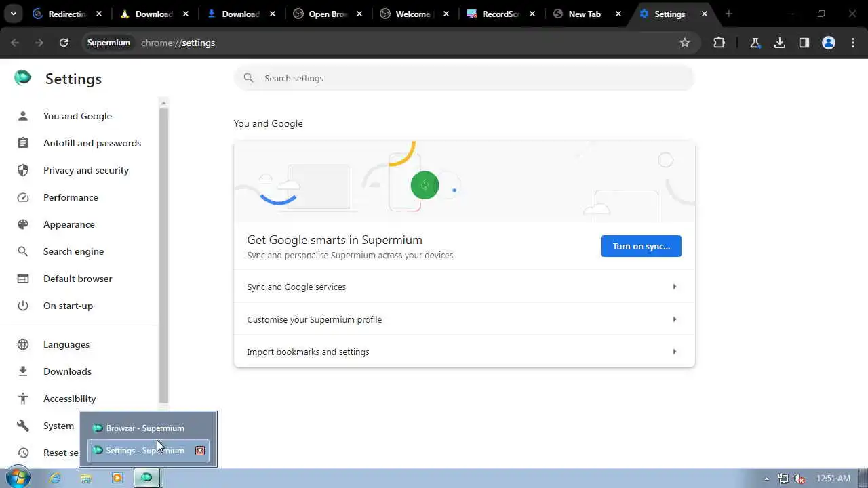This screenshot has width=868, height=488.
Task: Click the Search engine magnifier icon
Action: tap(23, 251)
